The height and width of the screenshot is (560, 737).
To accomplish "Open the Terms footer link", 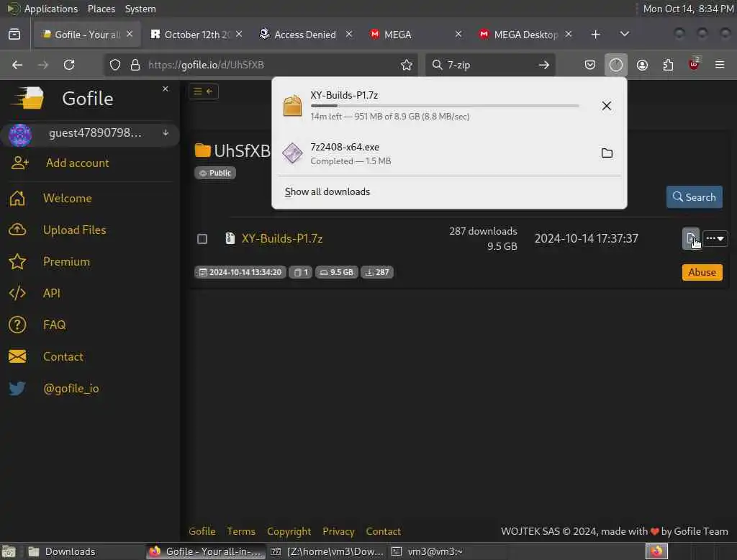I will point(241,531).
